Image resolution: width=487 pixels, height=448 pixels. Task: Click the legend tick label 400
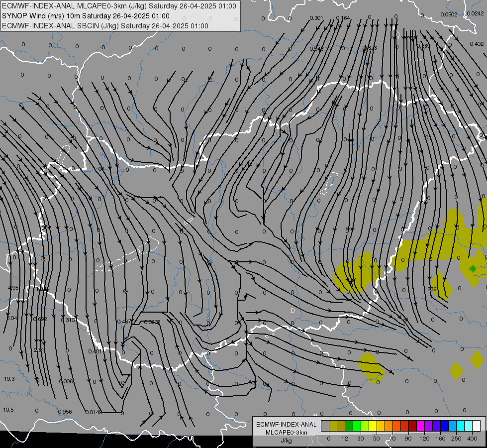tap(472, 439)
